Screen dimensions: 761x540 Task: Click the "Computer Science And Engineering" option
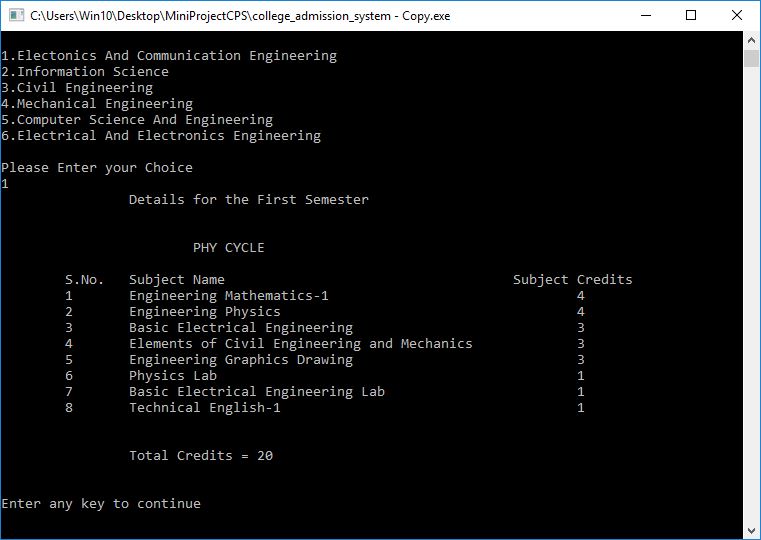pyautogui.click(x=137, y=119)
